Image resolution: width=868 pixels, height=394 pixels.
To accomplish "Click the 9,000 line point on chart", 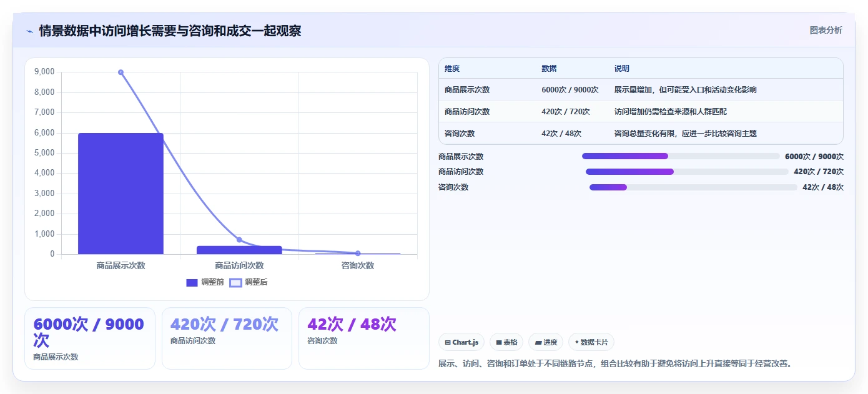I will (121, 72).
